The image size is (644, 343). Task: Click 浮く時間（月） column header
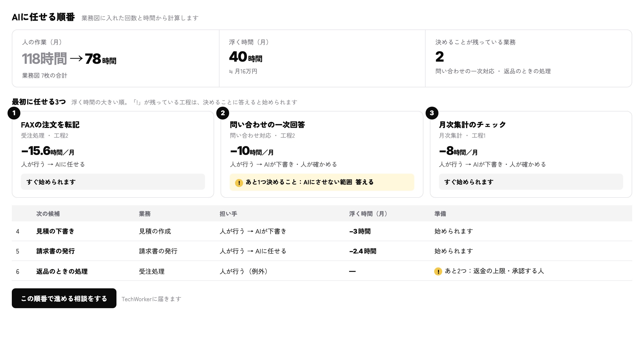(x=368, y=214)
